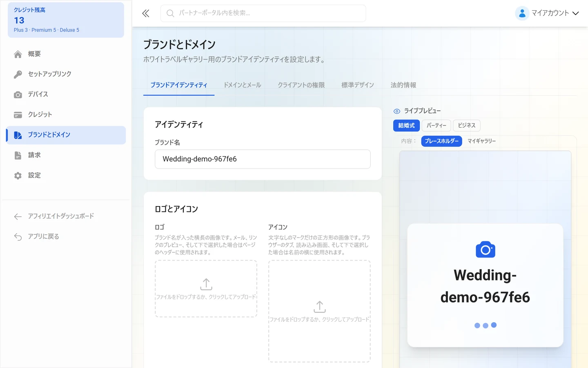Click the return arrow icon for アプリに戻る
Image resolution: width=588 pixels, height=368 pixels.
coord(18,237)
